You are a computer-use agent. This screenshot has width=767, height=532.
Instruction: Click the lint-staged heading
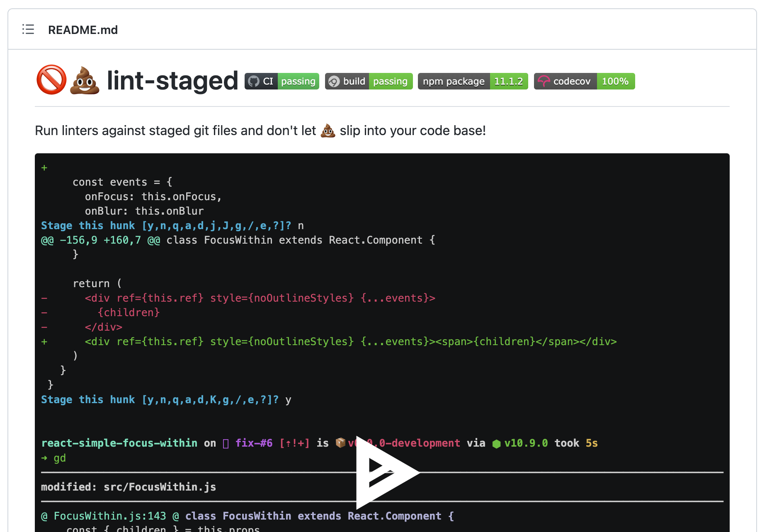tap(172, 80)
